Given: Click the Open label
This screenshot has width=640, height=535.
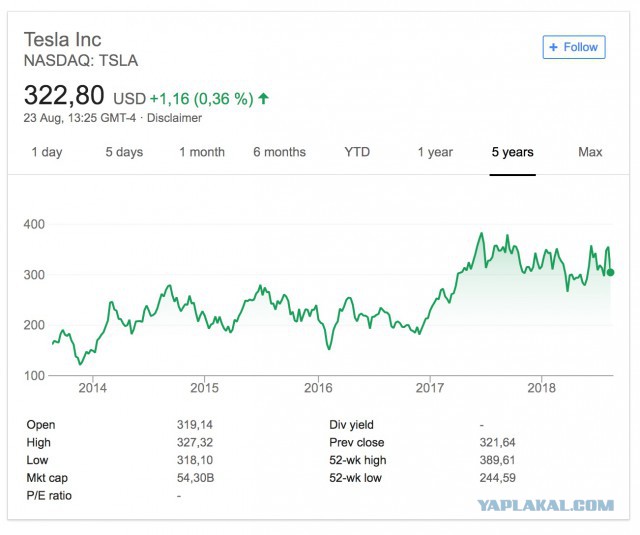Looking at the screenshot, I should pos(41,425).
